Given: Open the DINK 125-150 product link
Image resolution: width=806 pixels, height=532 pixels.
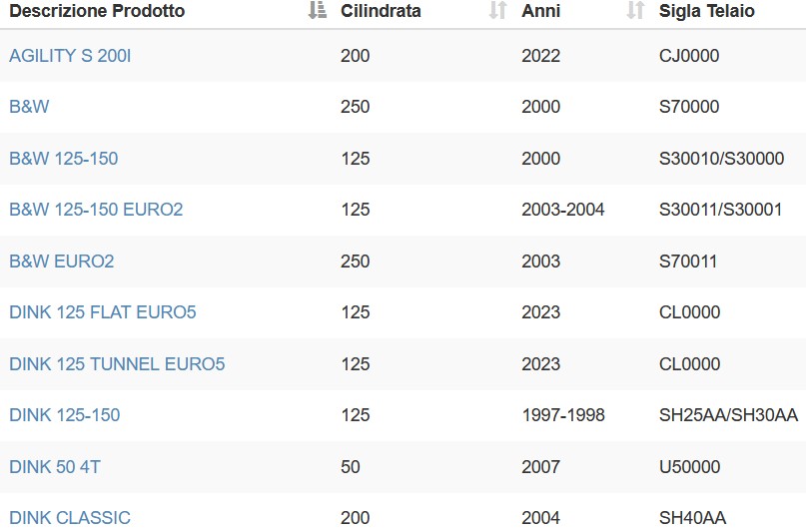Looking at the screenshot, I should tap(65, 415).
